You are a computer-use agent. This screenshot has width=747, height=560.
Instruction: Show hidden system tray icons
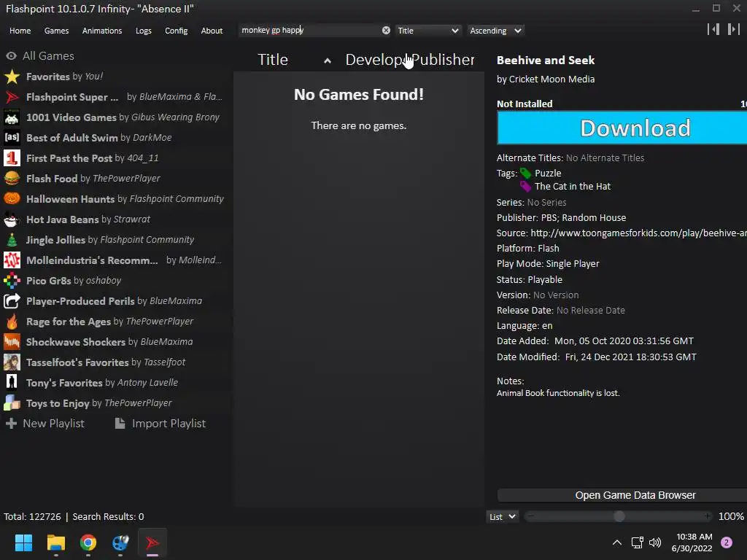point(617,542)
